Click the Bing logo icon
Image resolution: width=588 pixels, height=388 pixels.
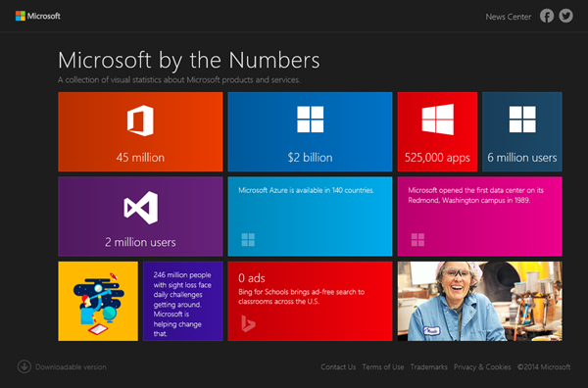point(248,323)
